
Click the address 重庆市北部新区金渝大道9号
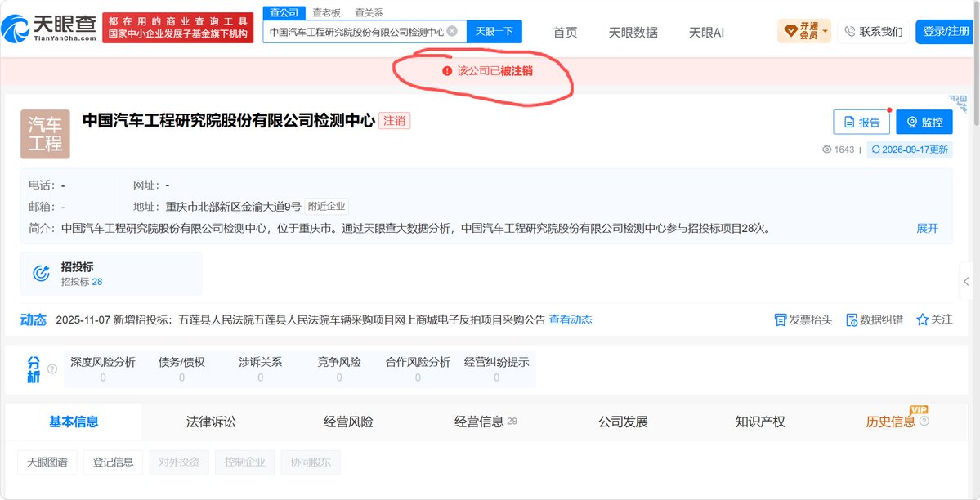click(233, 206)
